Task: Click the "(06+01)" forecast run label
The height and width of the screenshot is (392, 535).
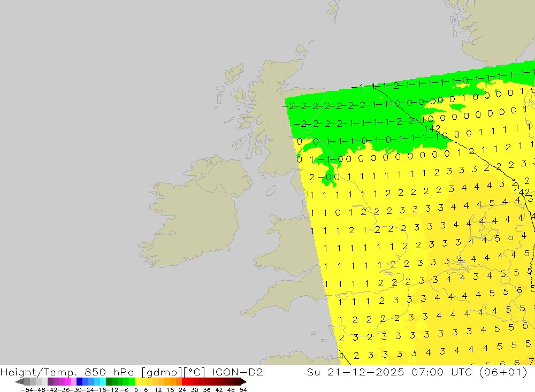Action: coord(503,372)
